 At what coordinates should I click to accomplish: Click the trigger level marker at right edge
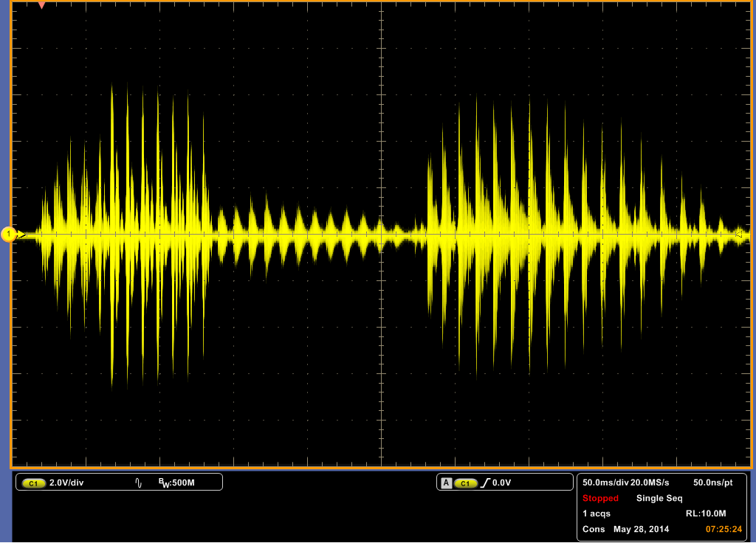coord(738,234)
